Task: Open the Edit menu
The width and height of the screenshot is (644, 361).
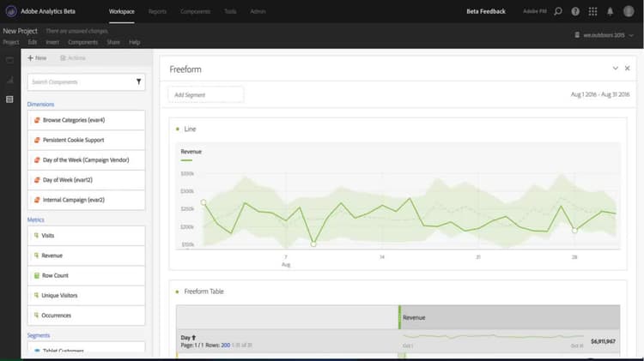Action: 33,42
